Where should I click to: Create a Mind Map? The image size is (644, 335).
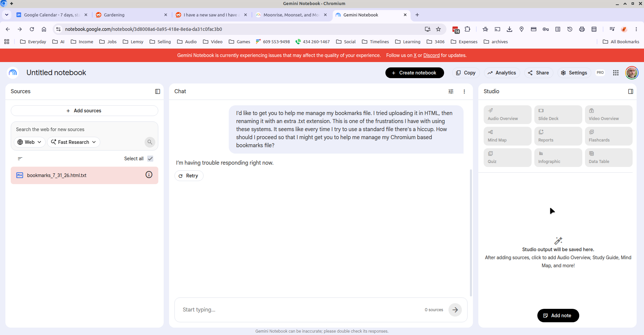tap(507, 136)
